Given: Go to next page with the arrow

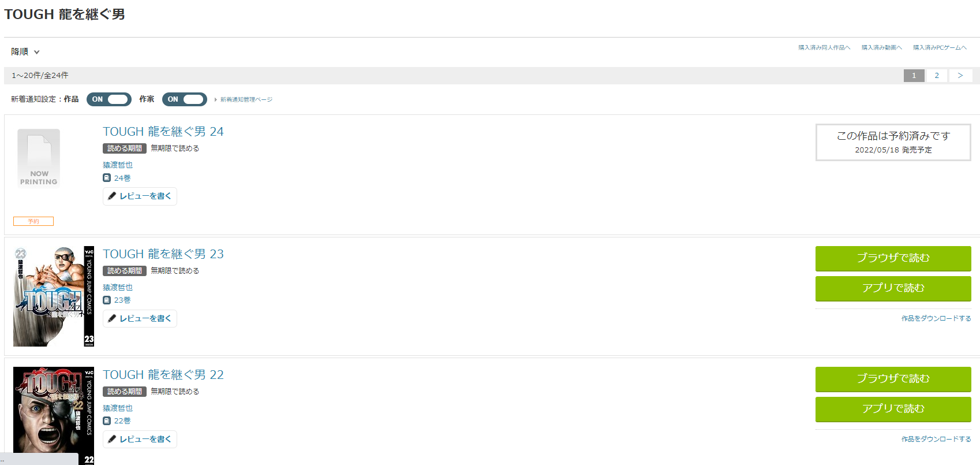Looking at the screenshot, I should [960, 76].
